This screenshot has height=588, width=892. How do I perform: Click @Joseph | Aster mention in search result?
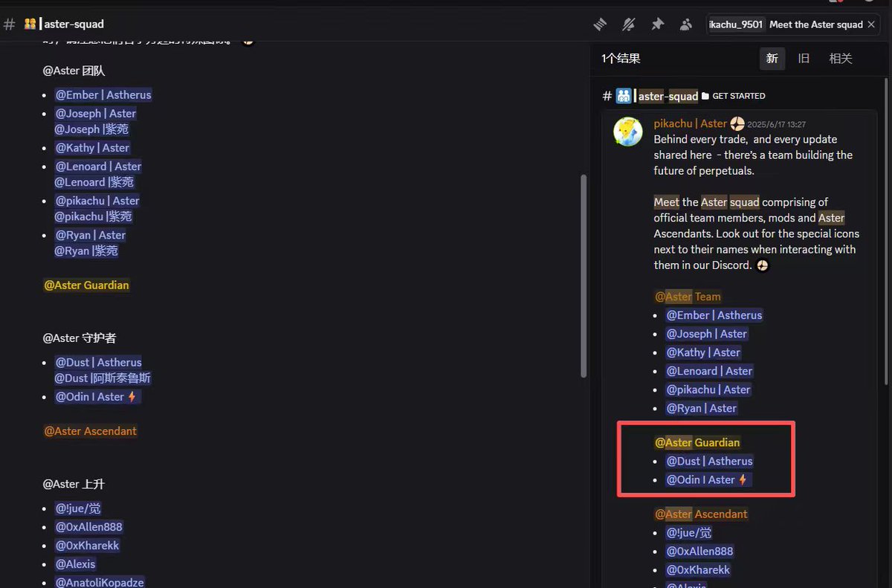(x=707, y=334)
